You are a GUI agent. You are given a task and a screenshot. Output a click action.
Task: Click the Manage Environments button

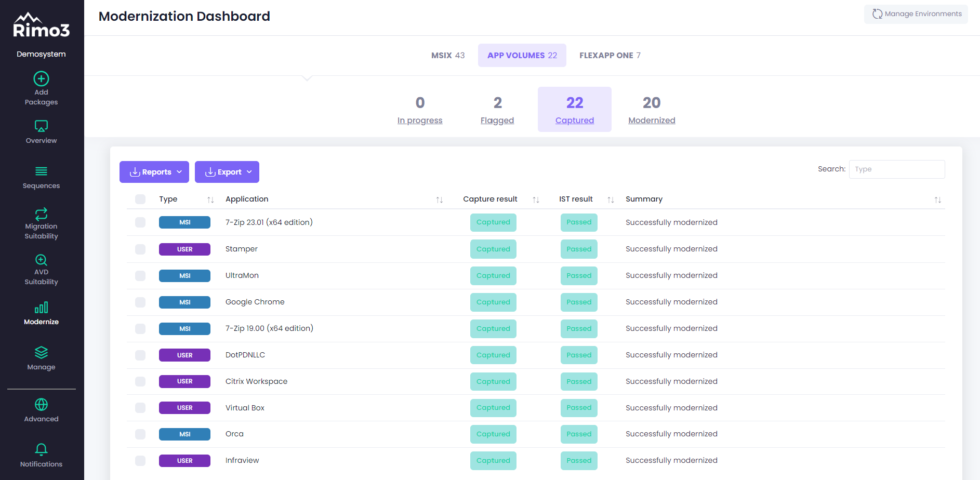click(916, 14)
